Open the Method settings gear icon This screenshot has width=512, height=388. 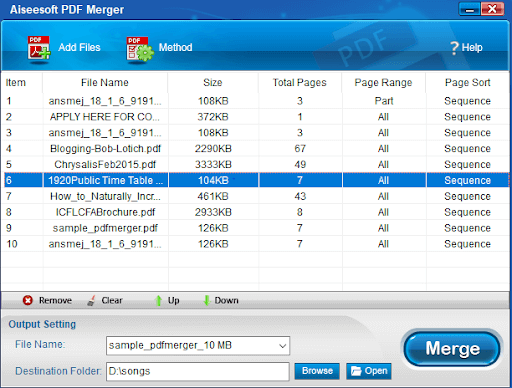pos(140,48)
